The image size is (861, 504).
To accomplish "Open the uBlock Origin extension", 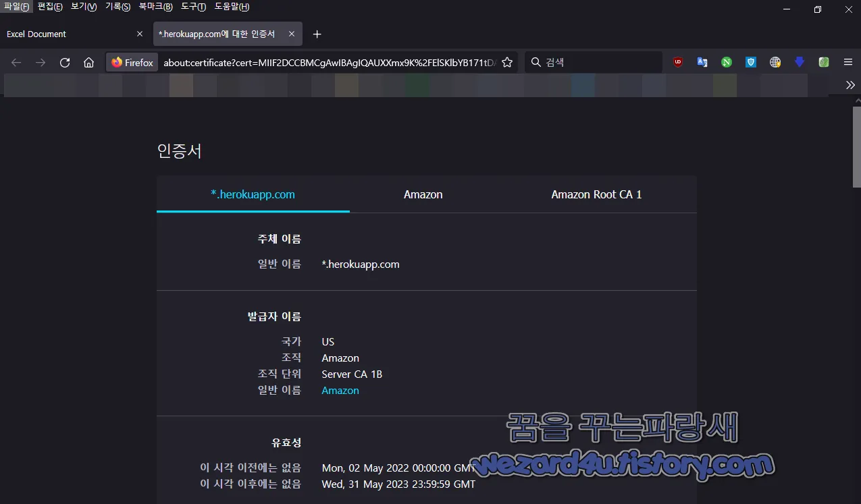I will pos(678,62).
